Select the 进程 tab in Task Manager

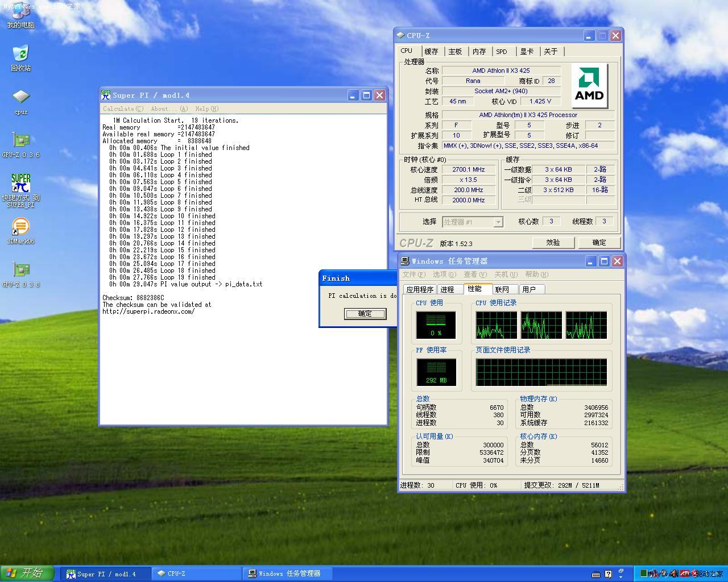point(447,289)
